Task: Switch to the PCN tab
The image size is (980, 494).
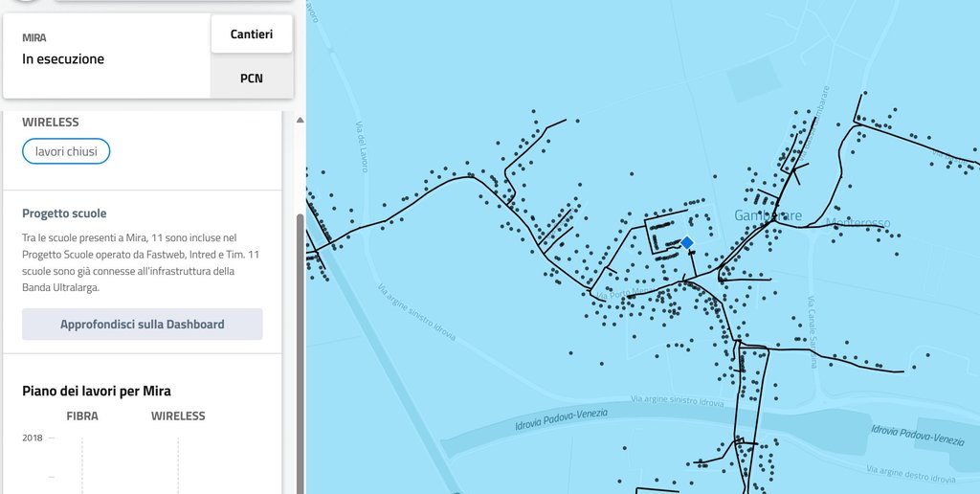Action: (x=252, y=78)
